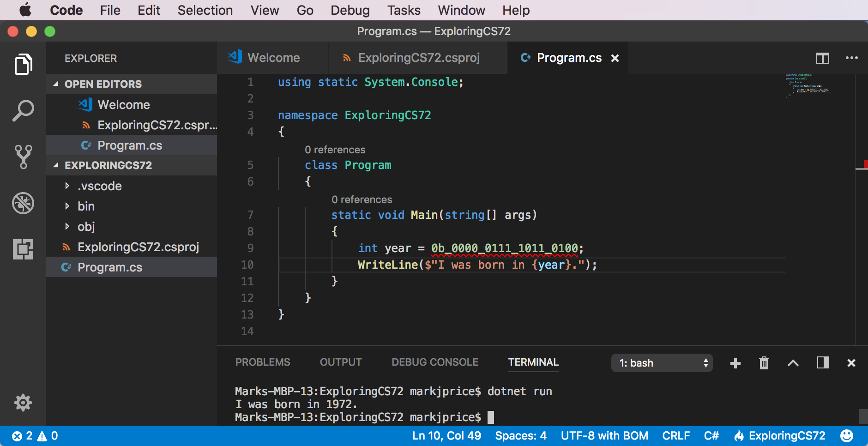Change encoding via 'UTF-8 with BOM'
Screen dimensions: 868x446
pos(604,436)
